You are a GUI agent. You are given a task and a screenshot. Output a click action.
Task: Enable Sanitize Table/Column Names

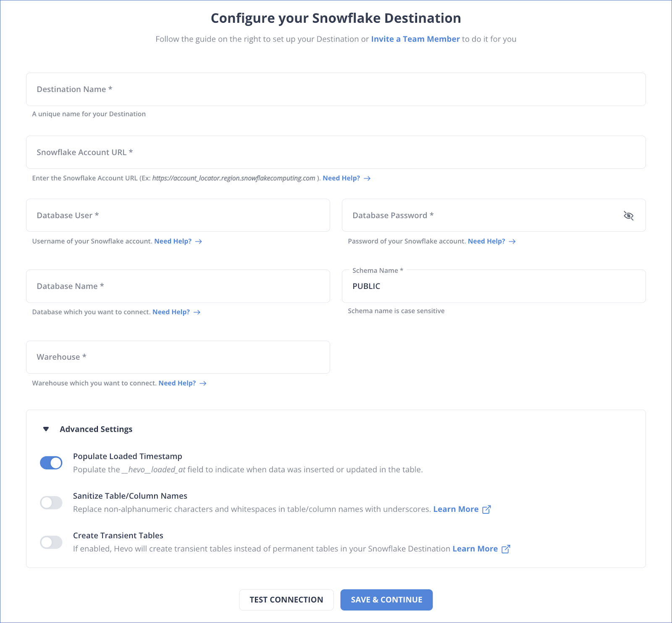[51, 503]
